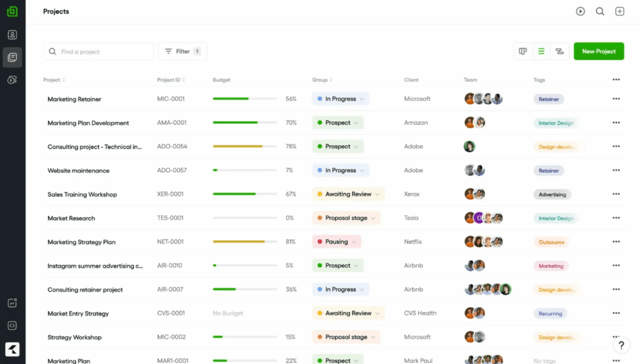The height and width of the screenshot is (364, 641).
Task: Open status dropdown for Marketing Retainer
Action: [x=340, y=98]
